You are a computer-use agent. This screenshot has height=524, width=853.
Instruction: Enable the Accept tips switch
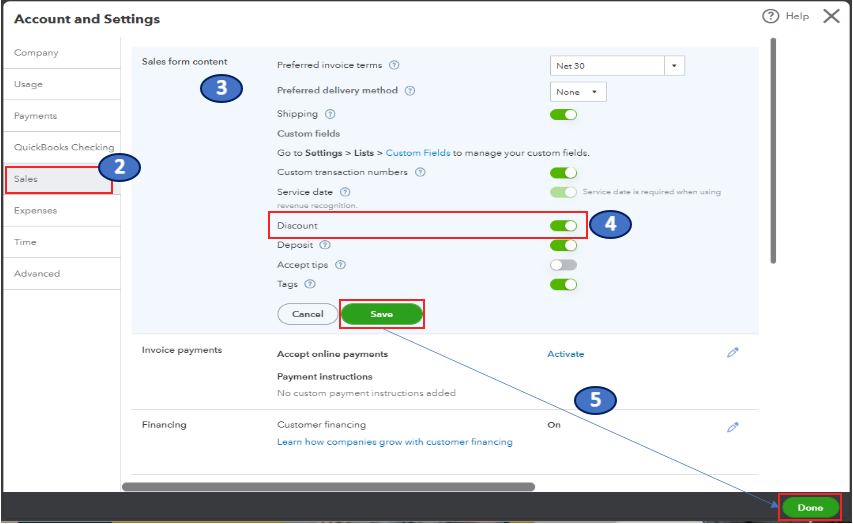563,265
